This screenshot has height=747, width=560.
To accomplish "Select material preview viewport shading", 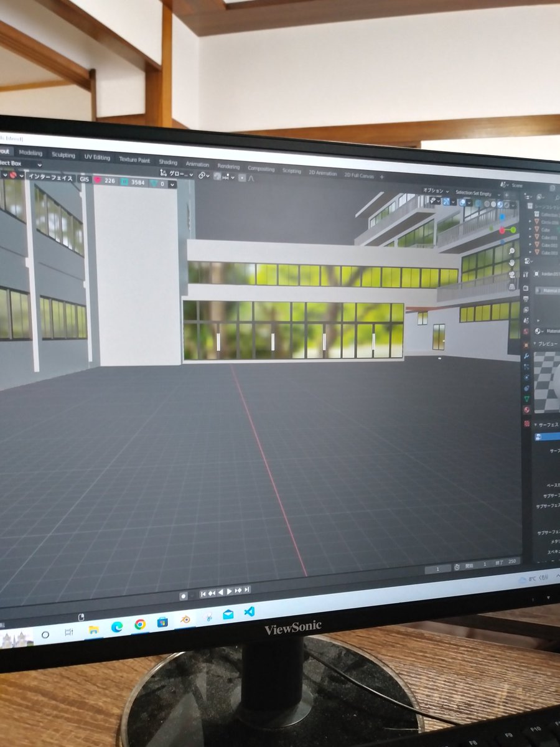I will (500, 205).
